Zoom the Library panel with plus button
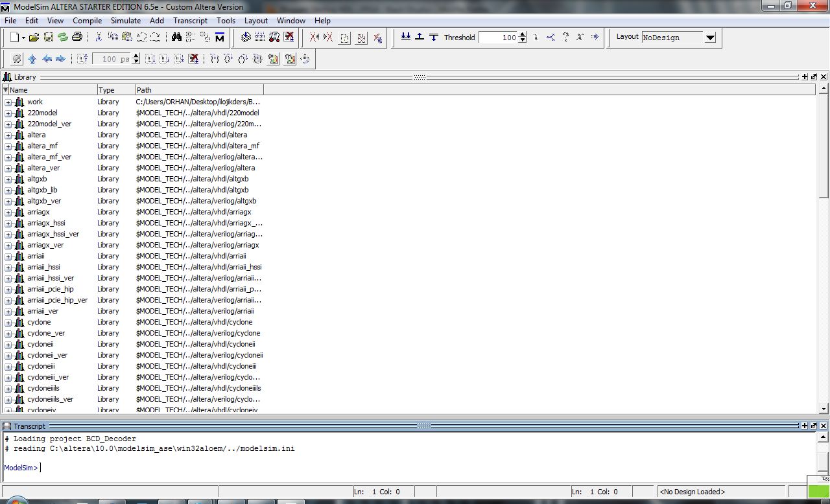 pyautogui.click(x=805, y=77)
